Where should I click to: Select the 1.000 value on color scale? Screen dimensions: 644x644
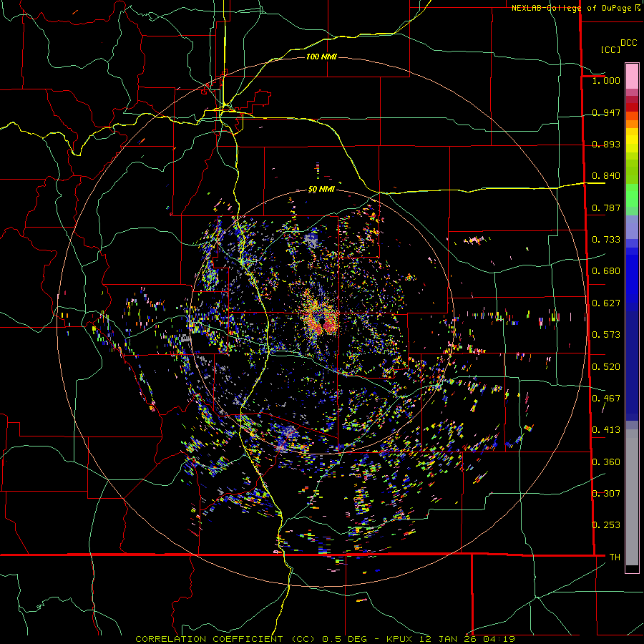pyautogui.click(x=606, y=80)
